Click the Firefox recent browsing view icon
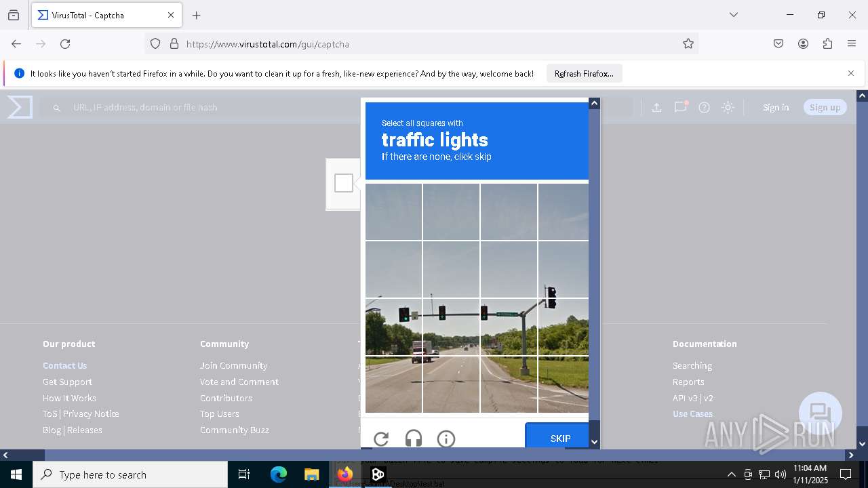The width and height of the screenshot is (868, 488). pos(14,15)
